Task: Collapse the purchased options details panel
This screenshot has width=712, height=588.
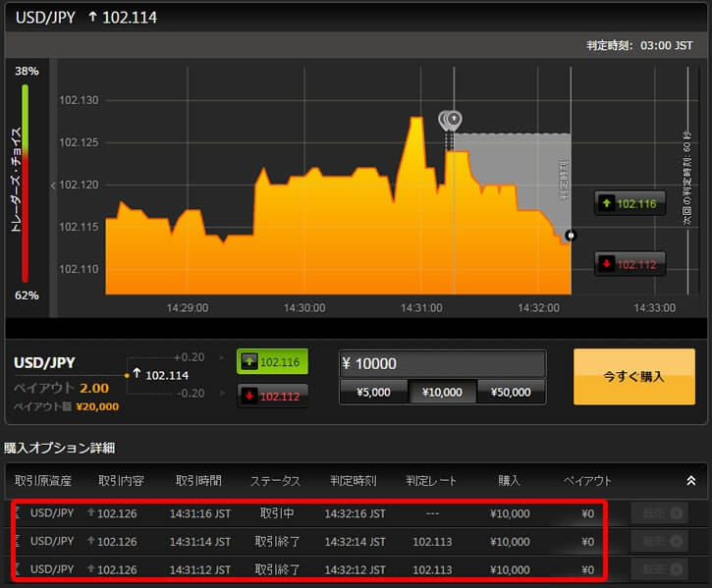Action: [x=690, y=481]
